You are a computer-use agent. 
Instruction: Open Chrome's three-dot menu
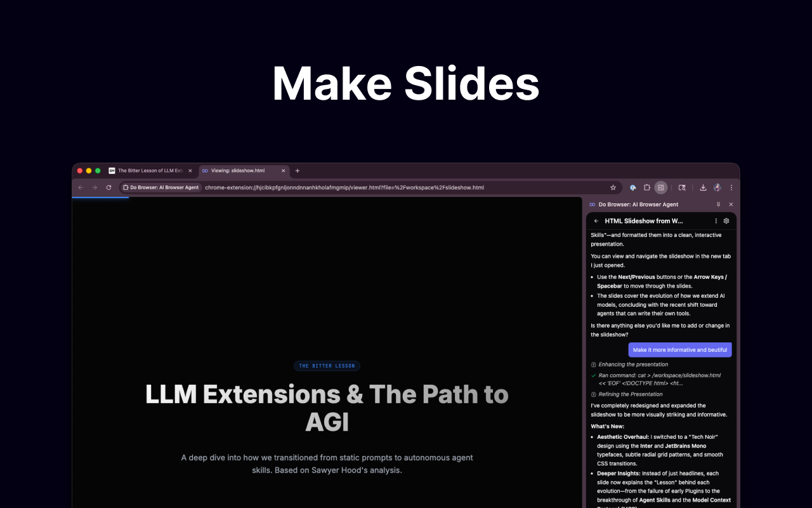tap(731, 187)
